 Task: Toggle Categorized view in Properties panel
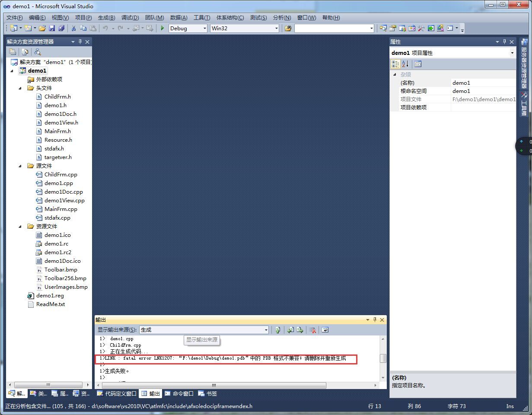(395, 64)
